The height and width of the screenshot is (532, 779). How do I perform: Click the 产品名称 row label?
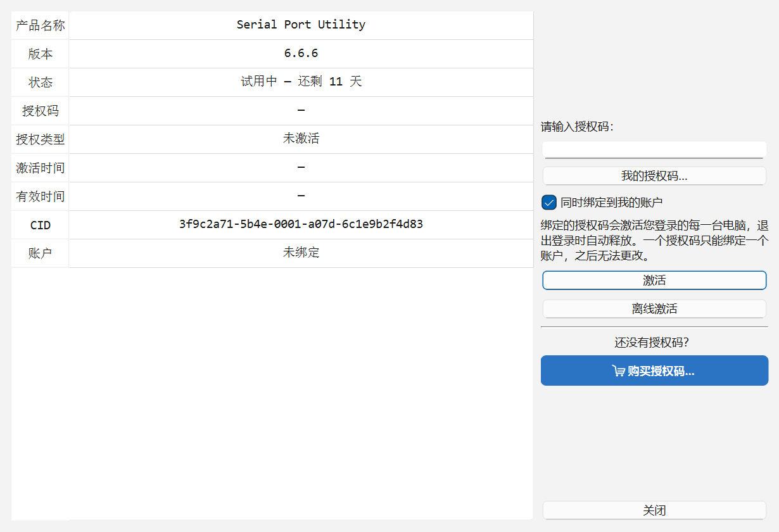point(41,25)
